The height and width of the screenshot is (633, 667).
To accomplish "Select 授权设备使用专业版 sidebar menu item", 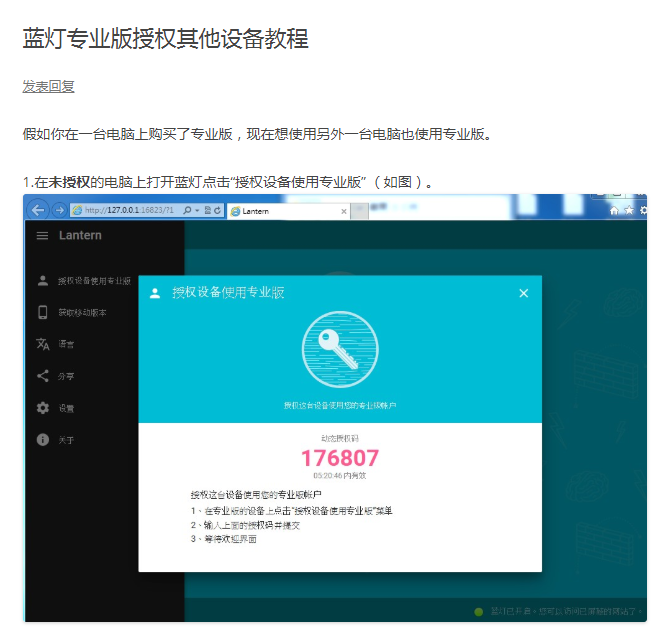I will pyautogui.click(x=94, y=281).
